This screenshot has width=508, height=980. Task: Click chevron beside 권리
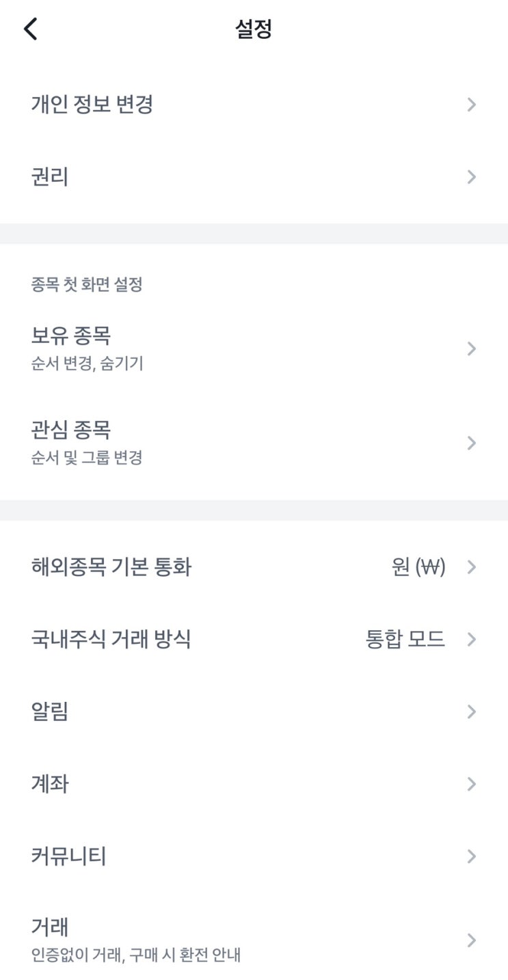pyautogui.click(x=471, y=177)
